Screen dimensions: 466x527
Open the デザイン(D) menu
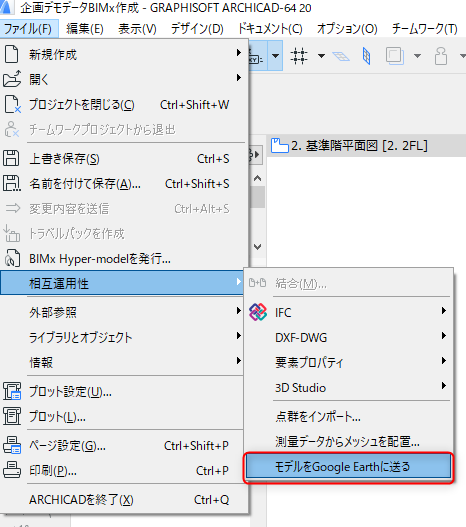[197, 29]
